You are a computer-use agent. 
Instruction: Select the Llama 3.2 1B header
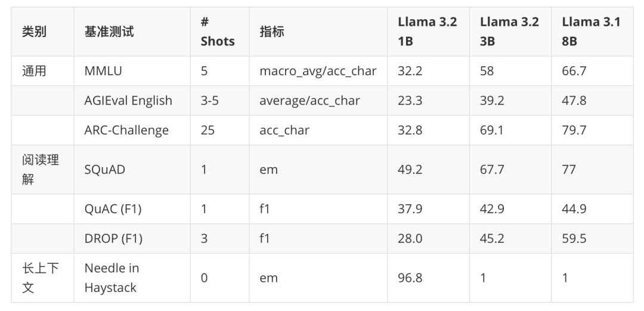[x=427, y=32]
